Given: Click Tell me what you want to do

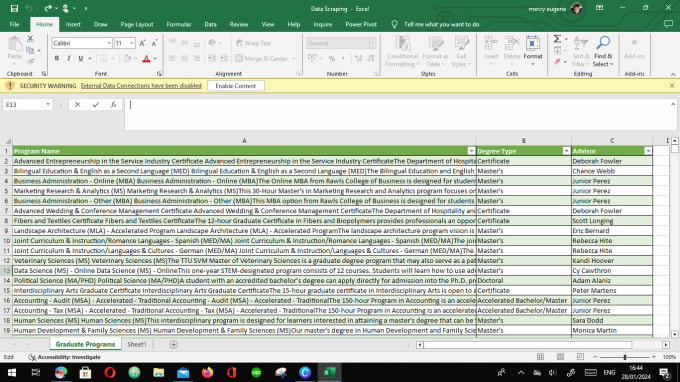Looking at the screenshot, I should [441, 24].
